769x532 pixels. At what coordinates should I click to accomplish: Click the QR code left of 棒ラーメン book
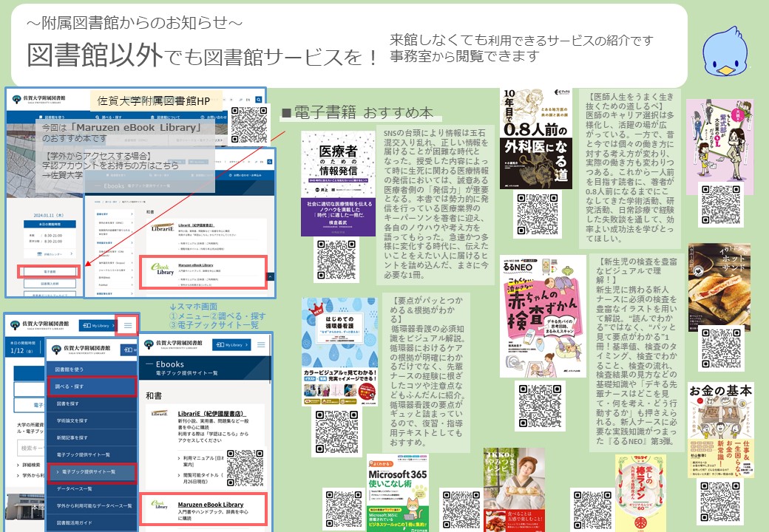click(592, 510)
